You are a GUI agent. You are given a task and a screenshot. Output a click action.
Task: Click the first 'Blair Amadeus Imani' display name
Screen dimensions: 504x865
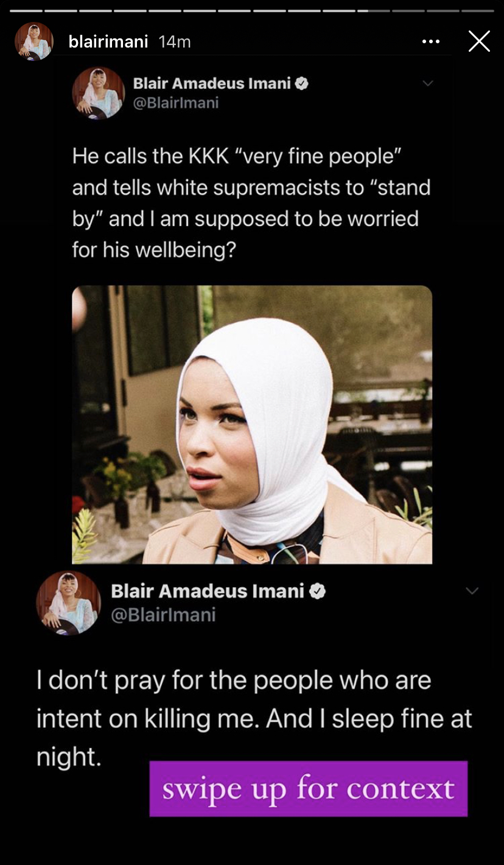click(212, 83)
